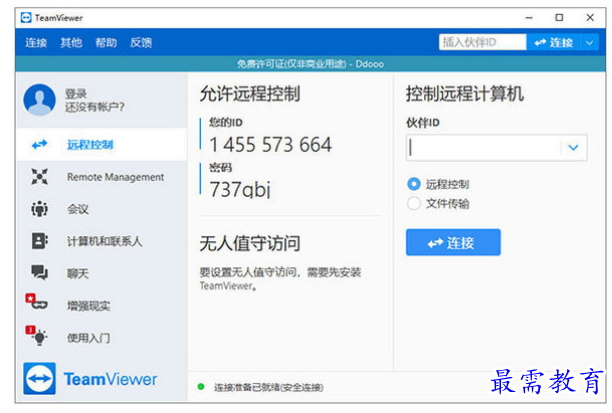Screen dimensions: 612x413
Task: Open 聊天 in the sidebar
Action: coord(102,273)
